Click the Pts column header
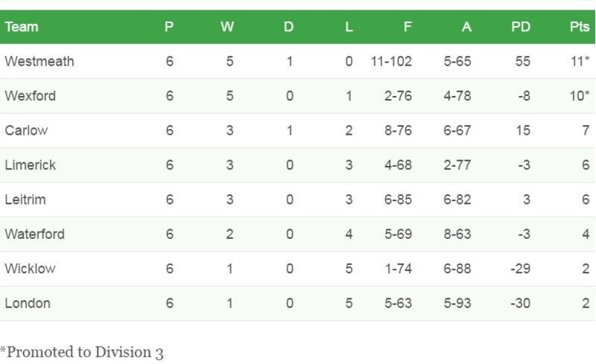 point(578,27)
